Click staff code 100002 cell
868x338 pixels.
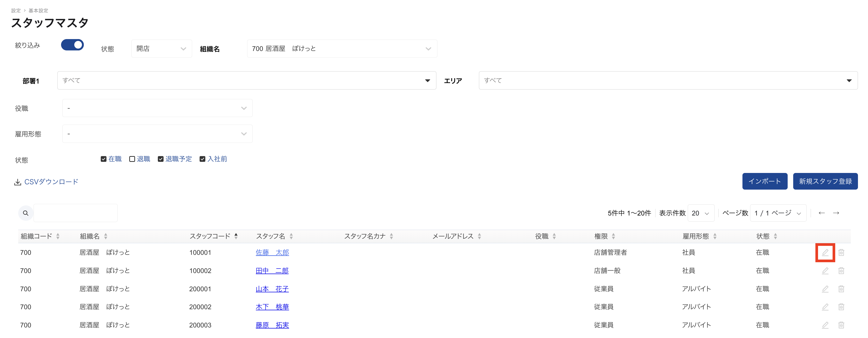pos(200,271)
